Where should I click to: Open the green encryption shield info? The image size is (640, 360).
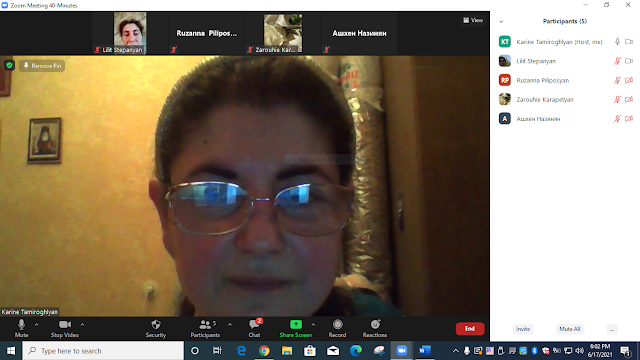9,65
